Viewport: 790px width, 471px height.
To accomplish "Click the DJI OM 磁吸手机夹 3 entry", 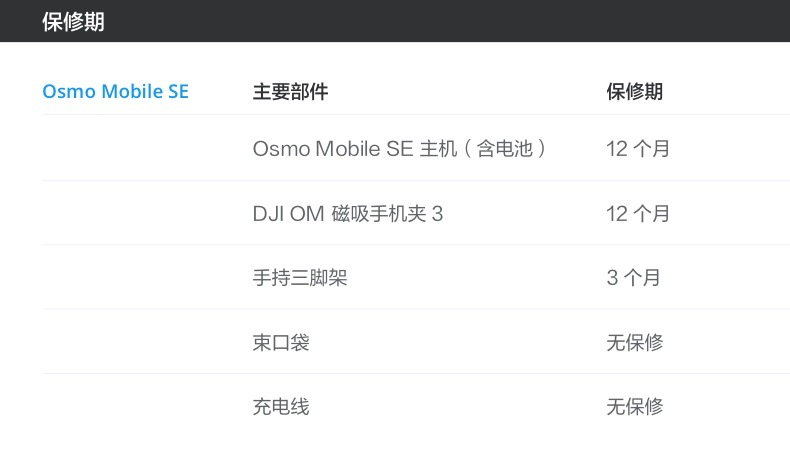I will pyautogui.click(x=347, y=213).
